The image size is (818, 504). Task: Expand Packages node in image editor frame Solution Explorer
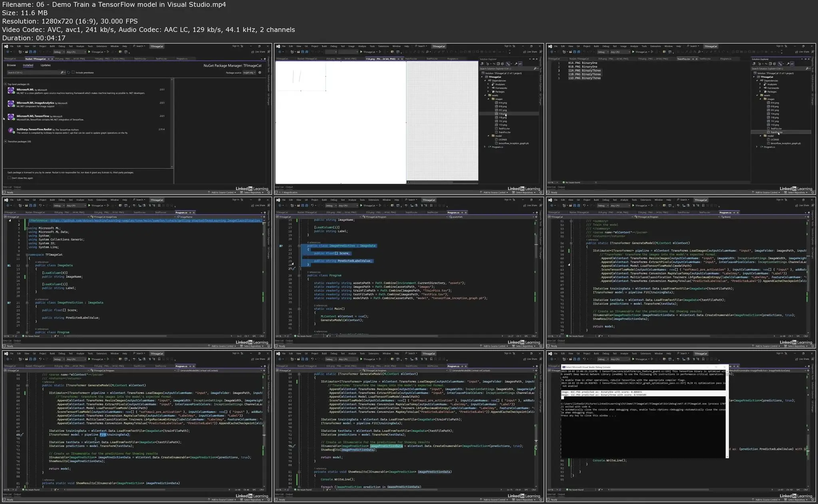[488, 92]
